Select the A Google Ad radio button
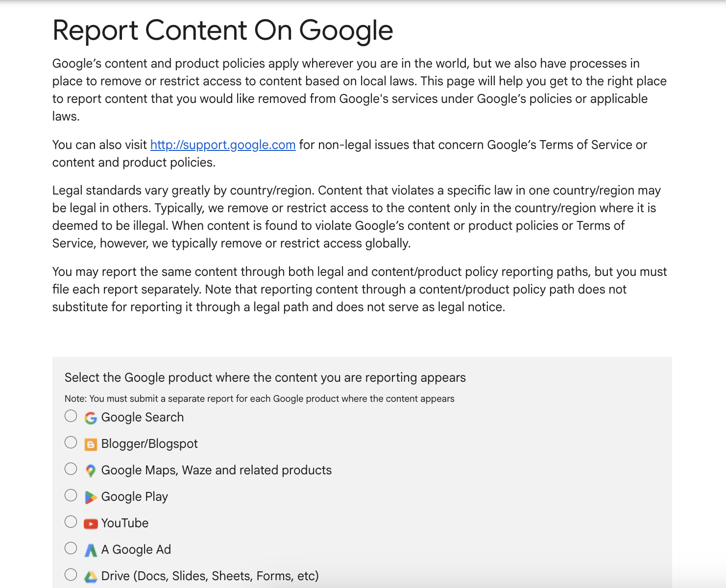 pos(71,548)
